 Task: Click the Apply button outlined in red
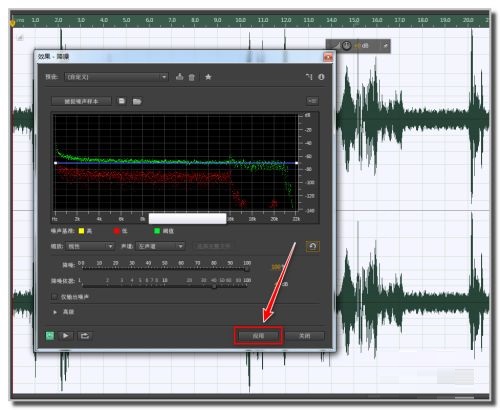click(x=258, y=336)
